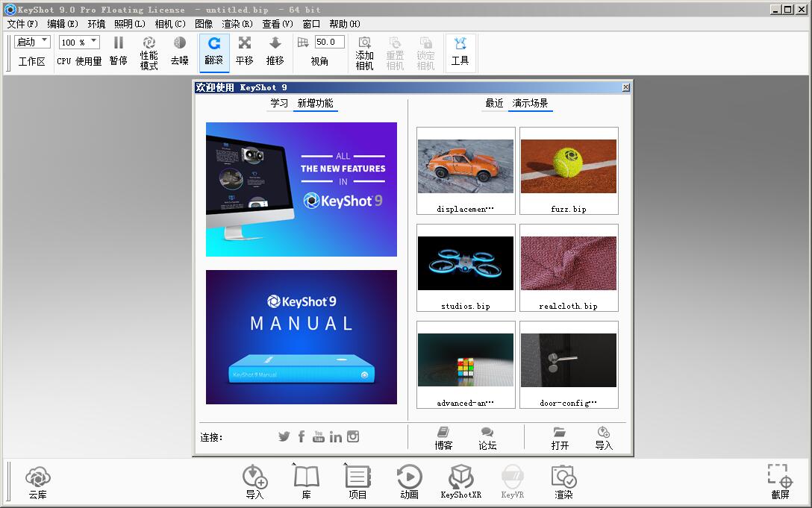Click the KeyShot logo in the title bar
Image resolution: width=812 pixels, height=508 pixels.
(x=10, y=9)
